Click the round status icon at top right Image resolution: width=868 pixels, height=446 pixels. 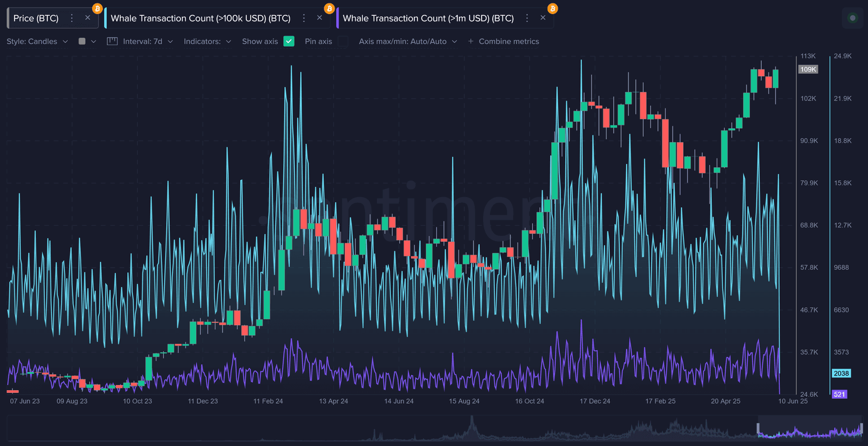(853, 18)
